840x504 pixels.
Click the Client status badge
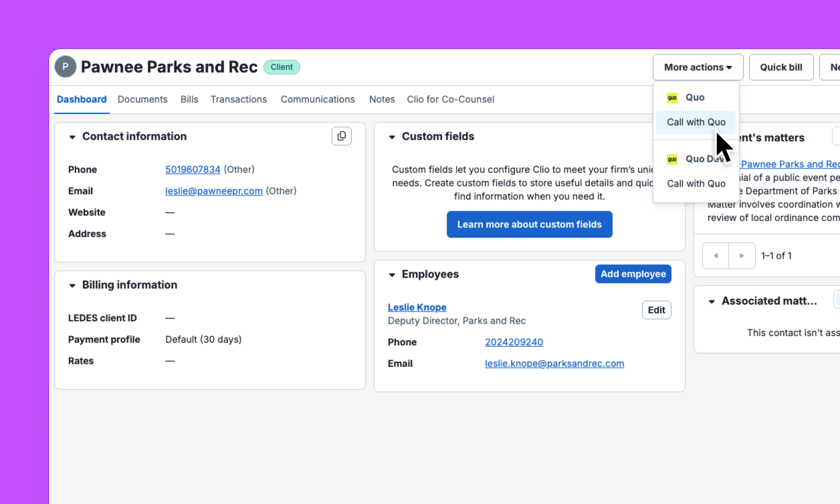click(281, 67)
